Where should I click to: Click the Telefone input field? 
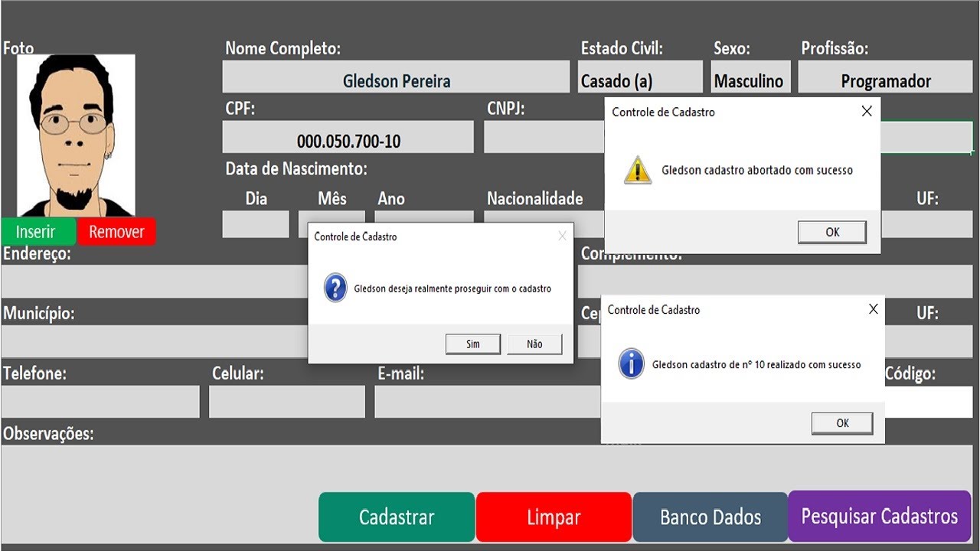(100, 402)
